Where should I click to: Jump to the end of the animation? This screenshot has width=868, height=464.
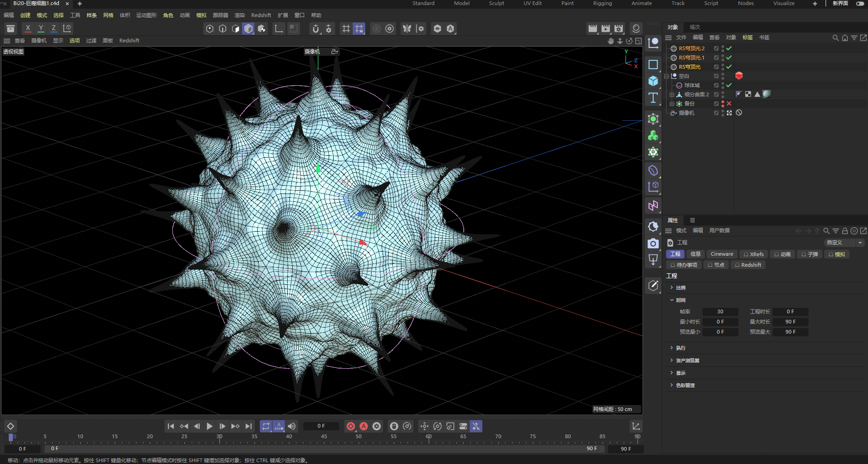point(248,426)
